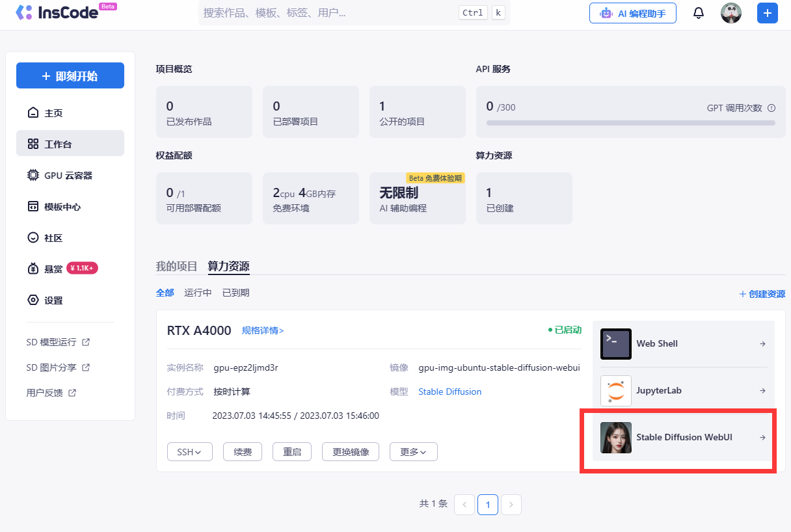The height and width of the screenshot is (532, 791).
Task: Click the 续费 button
Action: click(242, 451)
